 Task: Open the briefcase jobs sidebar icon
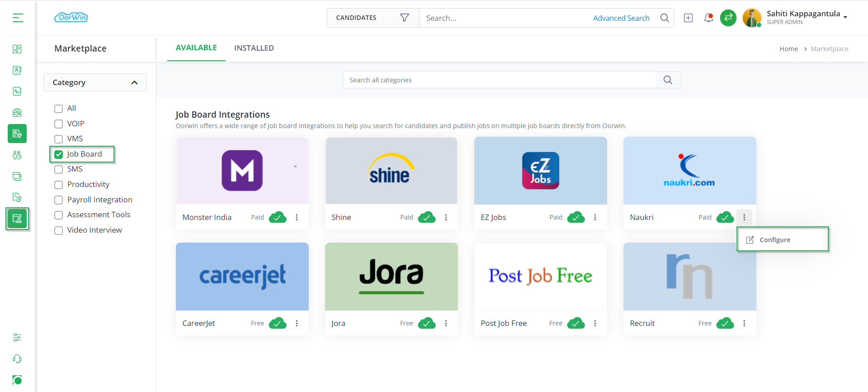tap(17, 113)
